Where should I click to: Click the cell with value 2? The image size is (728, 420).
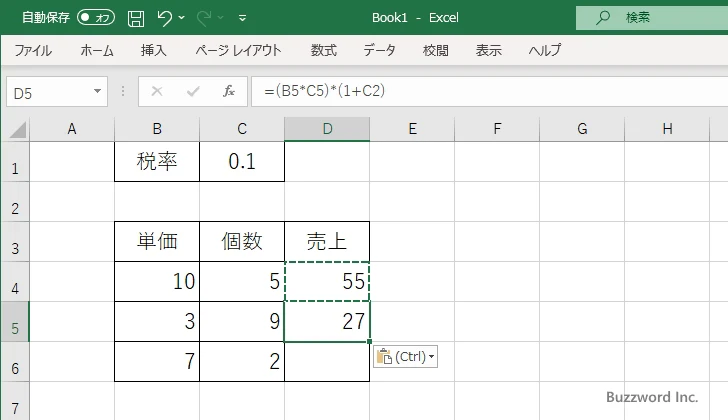click(242, 362)
